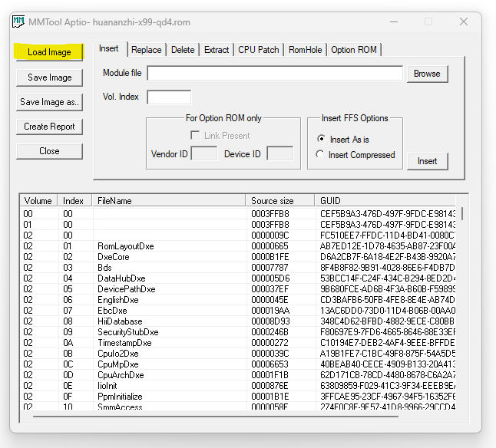Open the Delete tab

(x=183, y=50)
